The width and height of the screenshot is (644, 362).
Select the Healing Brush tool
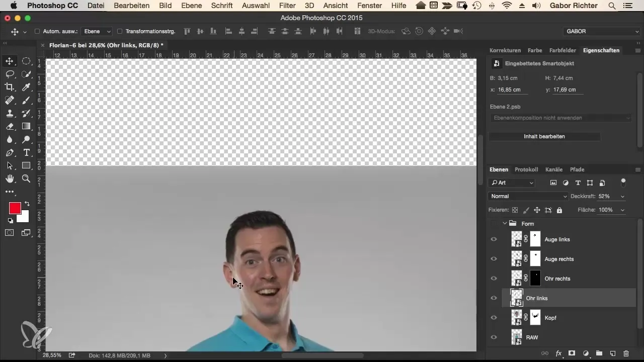(10, 101)
